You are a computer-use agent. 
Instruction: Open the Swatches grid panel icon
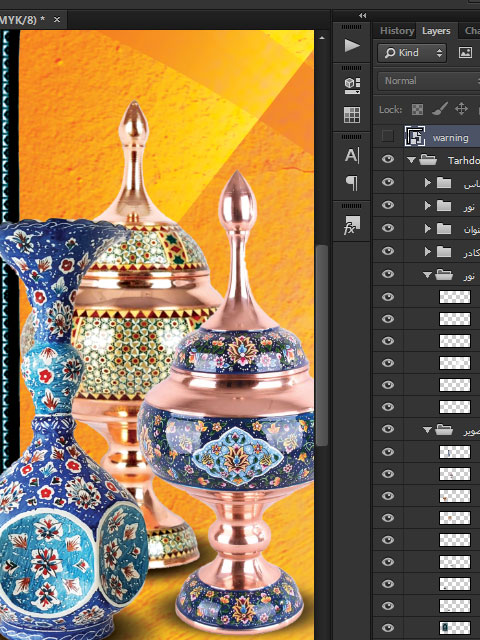coord(352,115)
